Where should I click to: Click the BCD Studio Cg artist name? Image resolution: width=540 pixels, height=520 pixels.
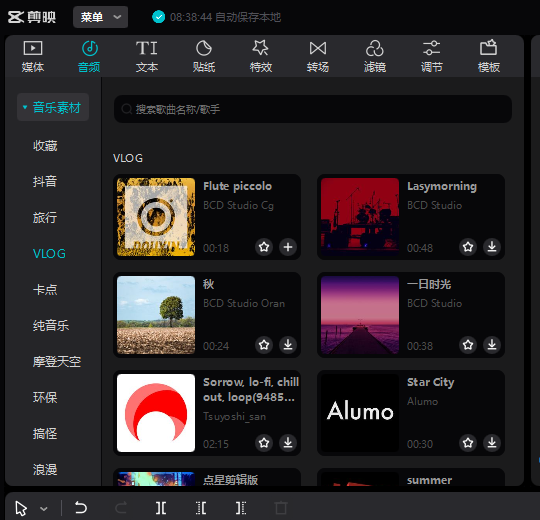click(238, 206)
